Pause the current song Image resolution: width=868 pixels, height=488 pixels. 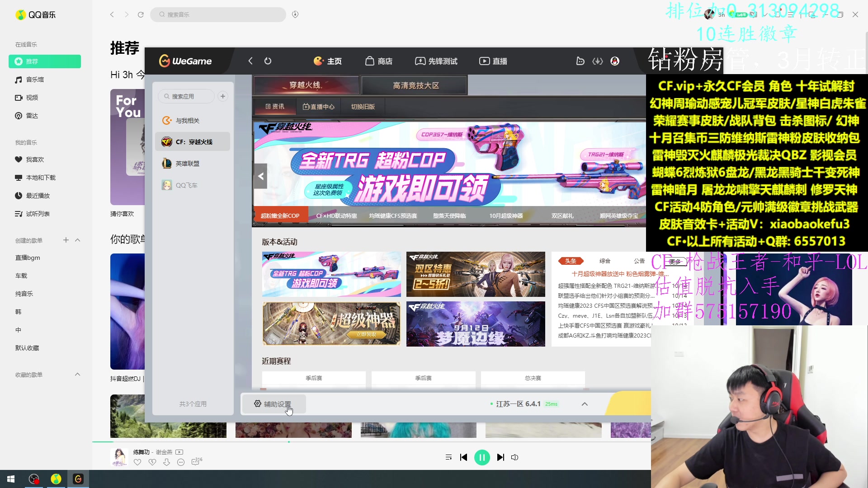[482, 457]
